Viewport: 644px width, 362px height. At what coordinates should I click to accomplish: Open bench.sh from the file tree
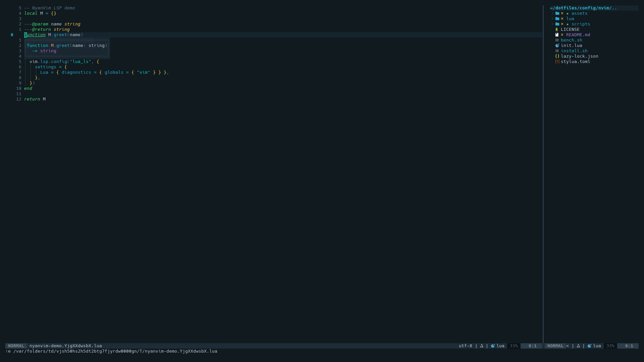pos(572,40)
